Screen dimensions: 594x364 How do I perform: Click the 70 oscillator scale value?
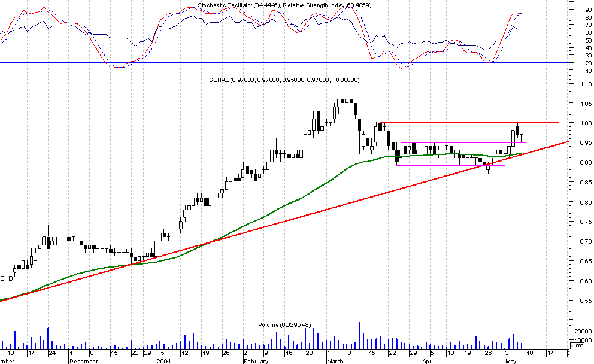[589, 25]
